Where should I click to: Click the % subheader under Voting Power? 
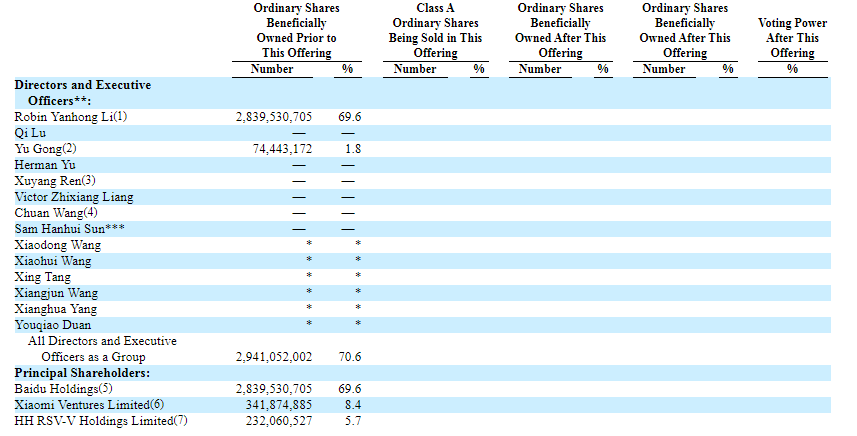[x=793, y=69]
